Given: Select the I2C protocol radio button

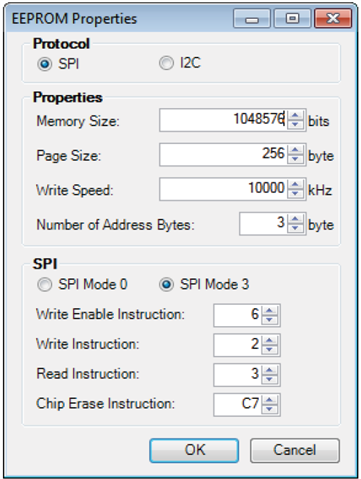Looking at the screenshot, I should pyautogui.click(x=166, y=63).
